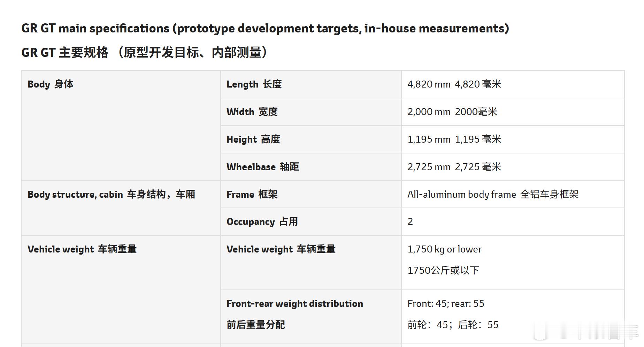Image resolution: width=644 pixels, height=347 pixels.
Task: Click the "Height 高度" label
Action: click(253, 139)
